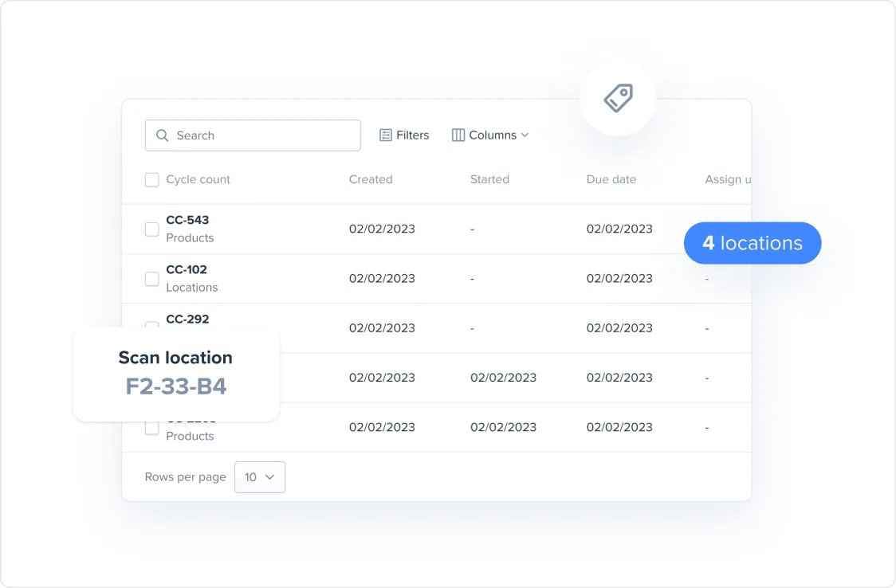
Task: Click the filter list icon before the Filters label
Action: coord(387,135)
